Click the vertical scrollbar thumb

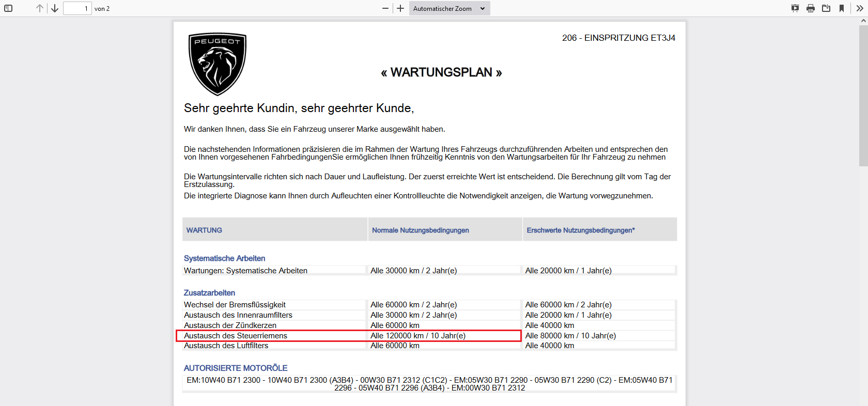(863, 96)
